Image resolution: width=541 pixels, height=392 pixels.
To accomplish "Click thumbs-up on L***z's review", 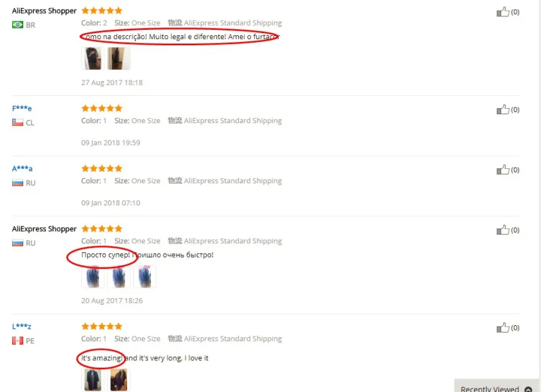I will click(502, 328).
